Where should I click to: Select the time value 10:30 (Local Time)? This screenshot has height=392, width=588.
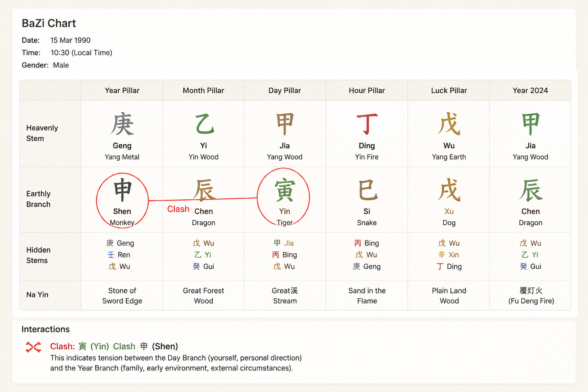(82, 52)
